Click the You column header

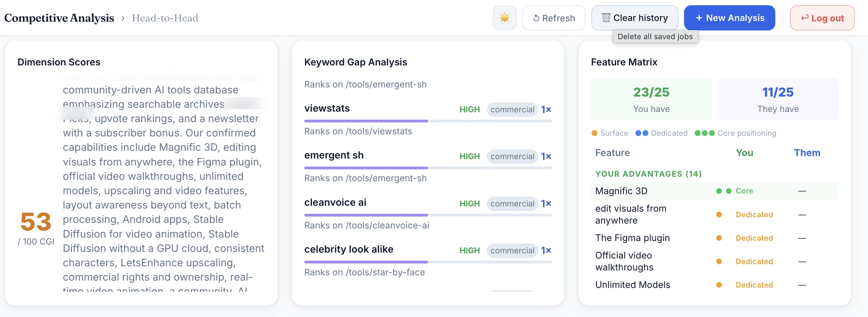(745, 153)
